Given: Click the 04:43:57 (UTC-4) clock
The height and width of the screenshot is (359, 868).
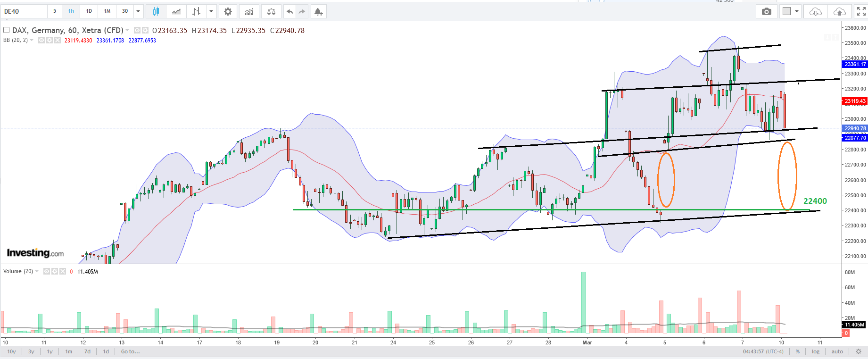Looking at the screenshot, I should [x=763, y=351].
